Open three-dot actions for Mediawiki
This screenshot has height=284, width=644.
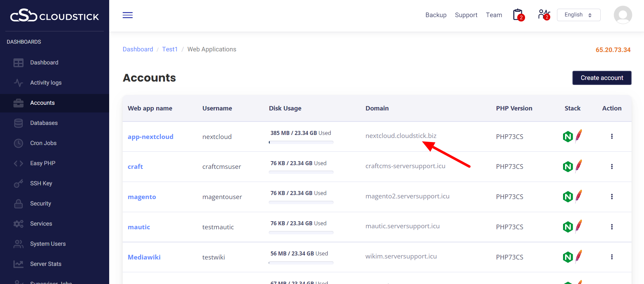[612, 257]
